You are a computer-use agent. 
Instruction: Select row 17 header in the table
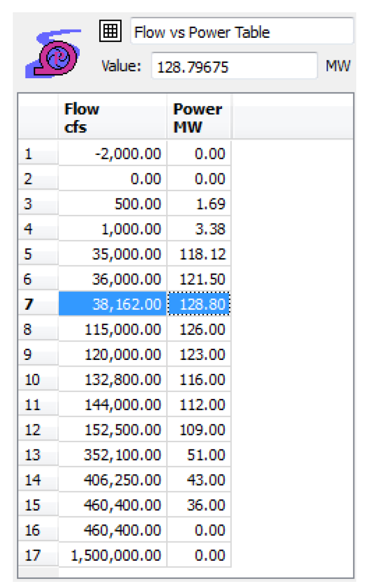coord(38,555)
